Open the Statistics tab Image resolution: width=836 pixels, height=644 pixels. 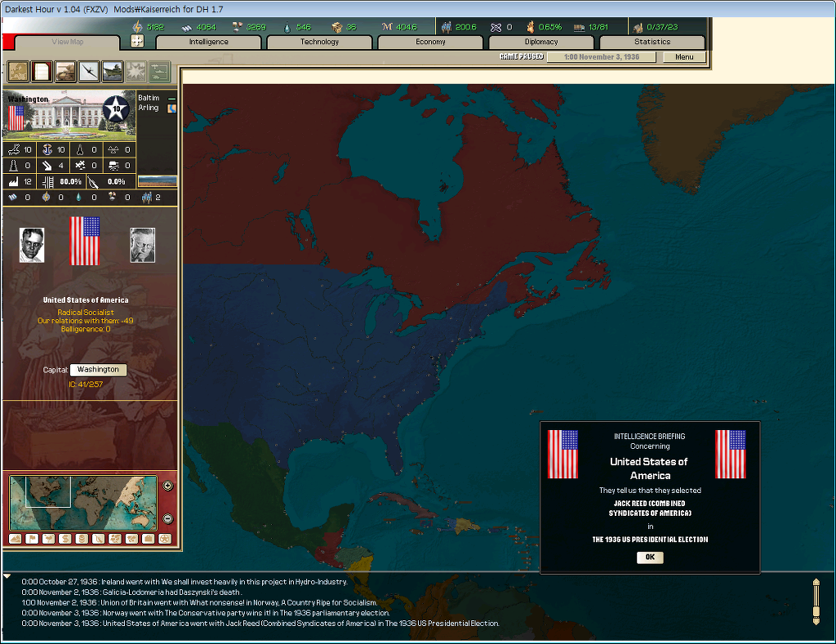(652, 42)
